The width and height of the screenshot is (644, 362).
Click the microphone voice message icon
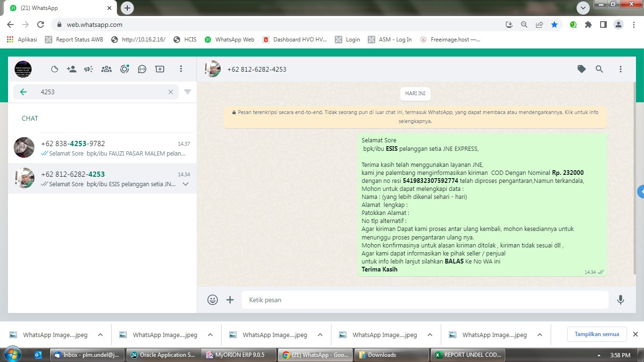(x=620, y=300)
